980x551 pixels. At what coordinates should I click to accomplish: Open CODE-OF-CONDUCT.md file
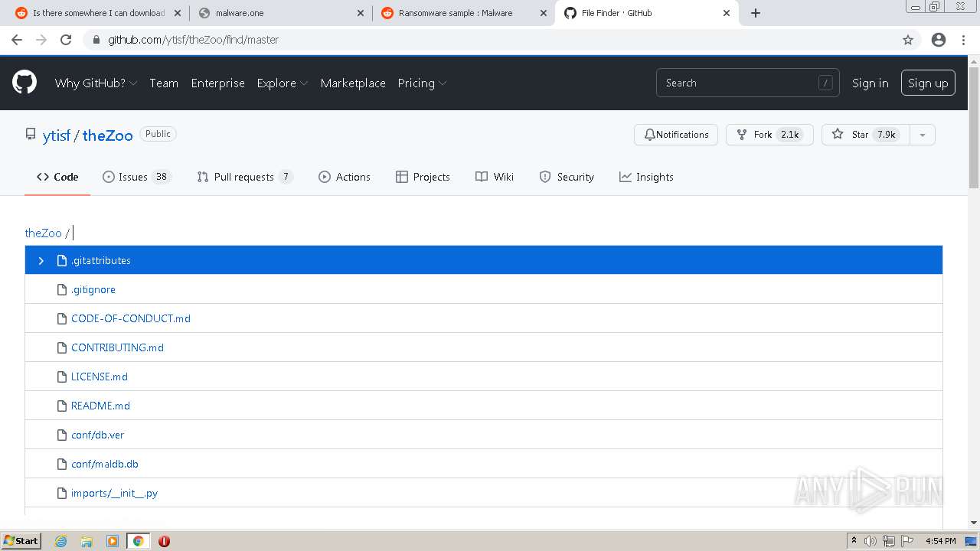[131, 318]
